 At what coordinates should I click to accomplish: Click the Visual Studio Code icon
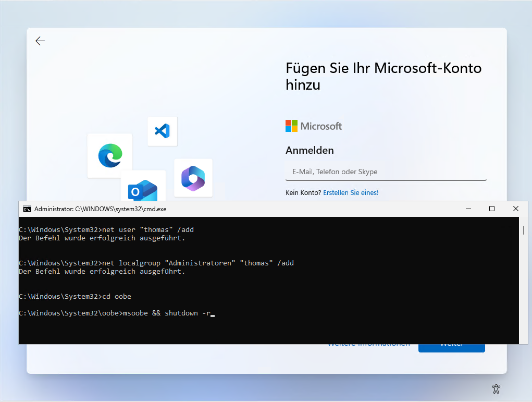(162, 131)
